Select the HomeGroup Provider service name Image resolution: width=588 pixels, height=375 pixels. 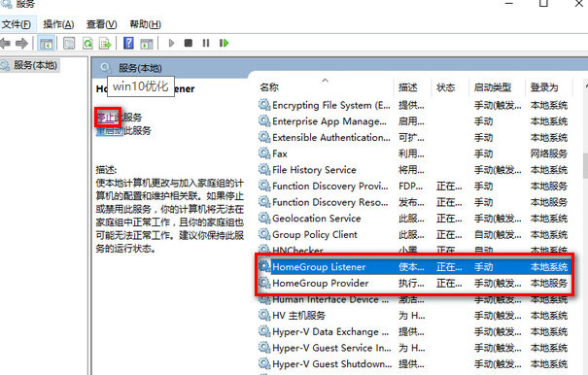click(321, 283)
